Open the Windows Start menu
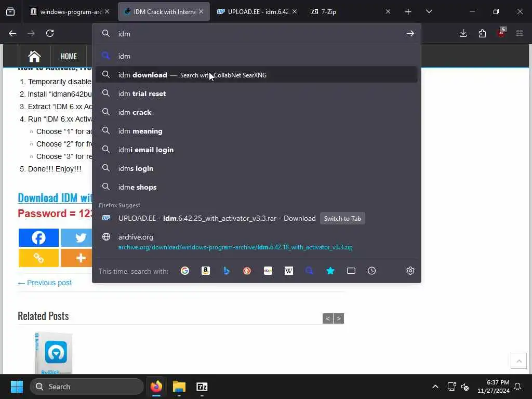This screenshot has width=532, height=399. 17,387
